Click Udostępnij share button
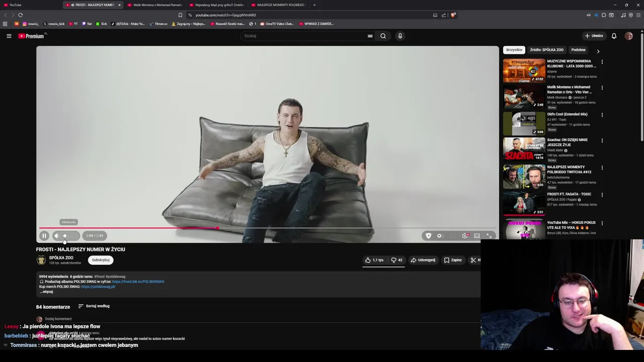Screen dimensions: 644x362 point(423,260)
